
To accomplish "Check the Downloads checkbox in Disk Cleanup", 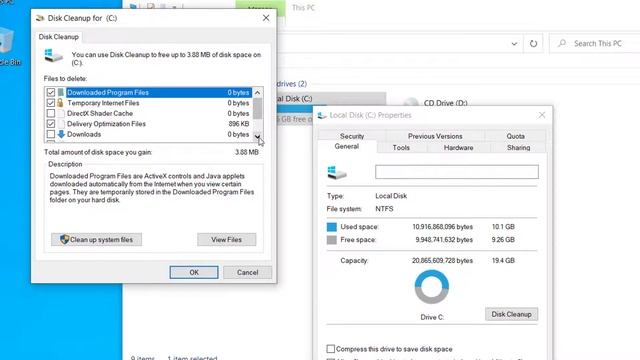I will 51,134.
